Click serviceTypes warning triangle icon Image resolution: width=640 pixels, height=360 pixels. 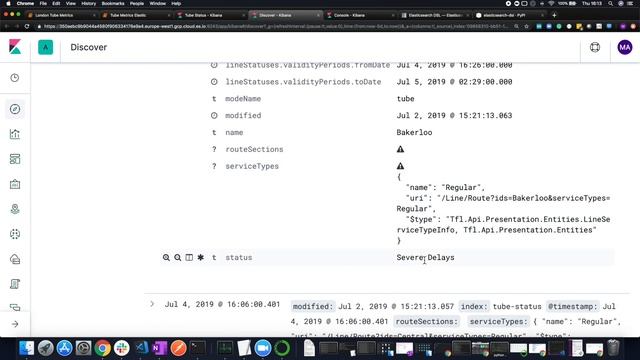pos(400,166)
